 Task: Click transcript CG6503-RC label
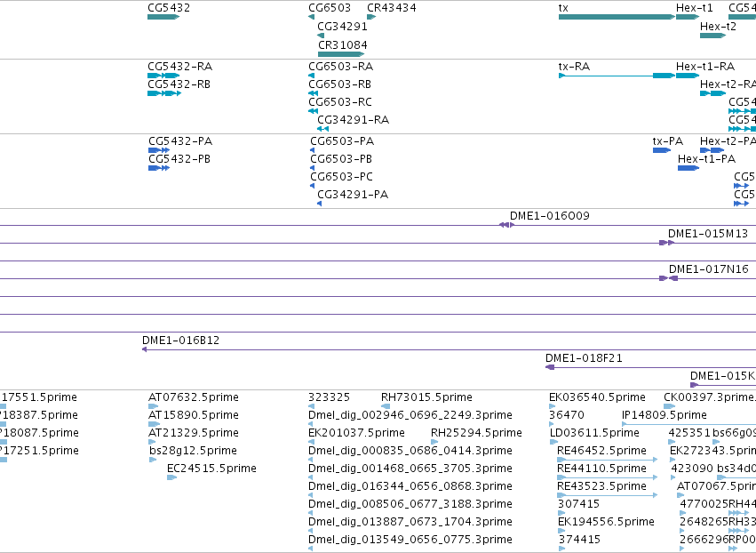(x=340, y=102)
